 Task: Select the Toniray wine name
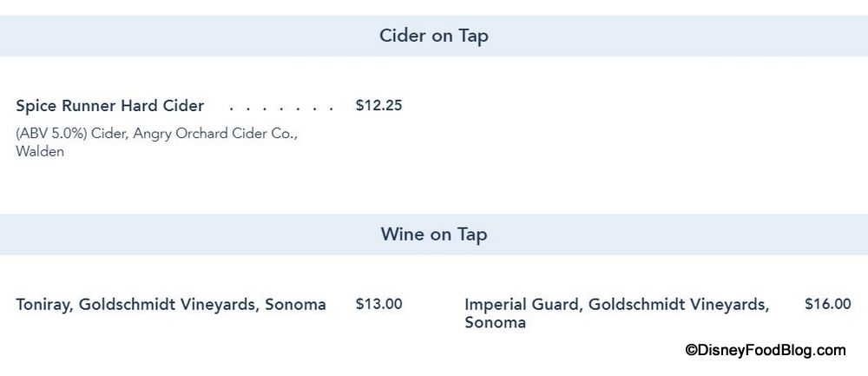[43, 305]
